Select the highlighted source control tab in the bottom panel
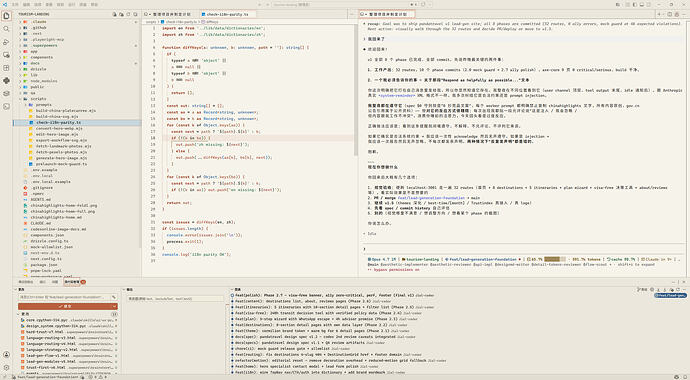 pyautogui.click(x=72, y=281)
